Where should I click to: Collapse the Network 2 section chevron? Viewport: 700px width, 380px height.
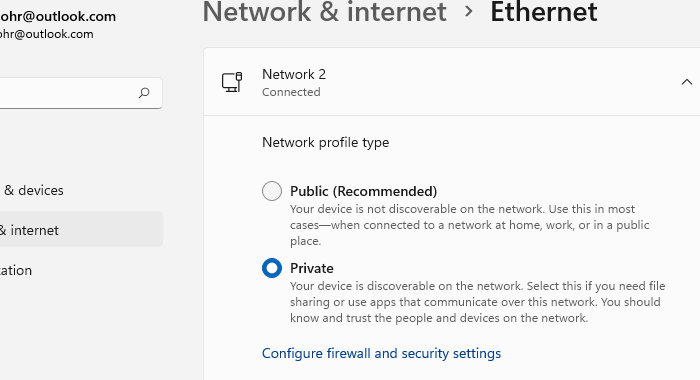point(687,82)
